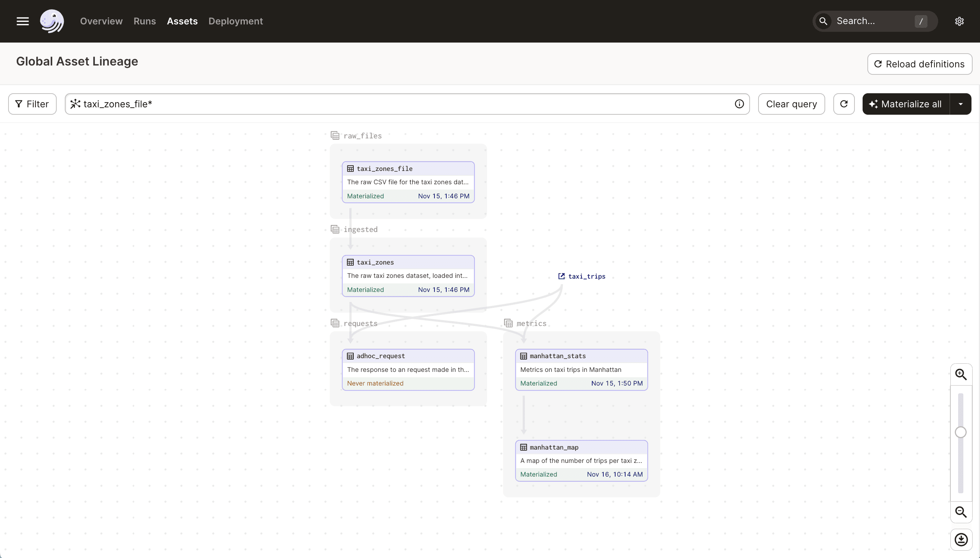Select the Assets tab in navigation
Screen dimensions: 980x558
click(x=182, y=21)
